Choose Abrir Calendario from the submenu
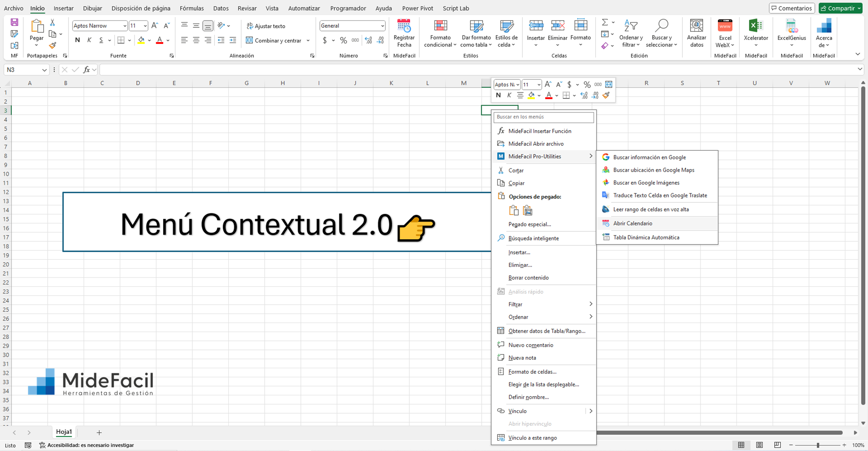Image resolution: width=868 pixels, height=451 pixels. (632, 223)
